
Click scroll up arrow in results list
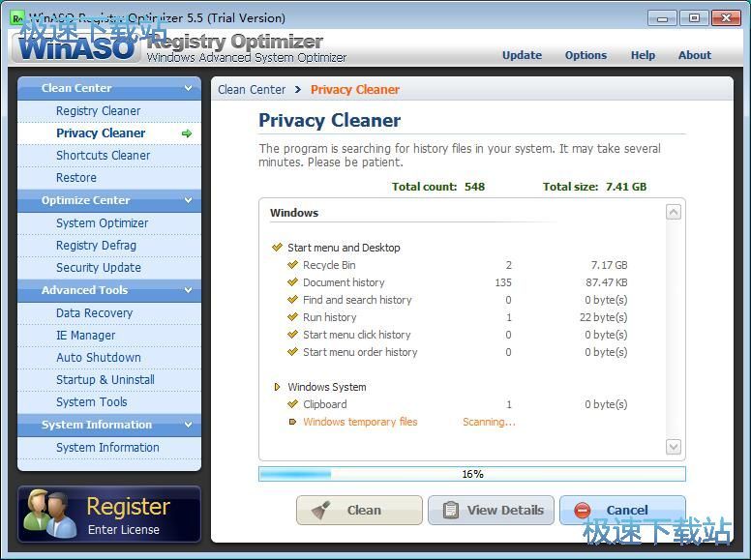[674, 212]
